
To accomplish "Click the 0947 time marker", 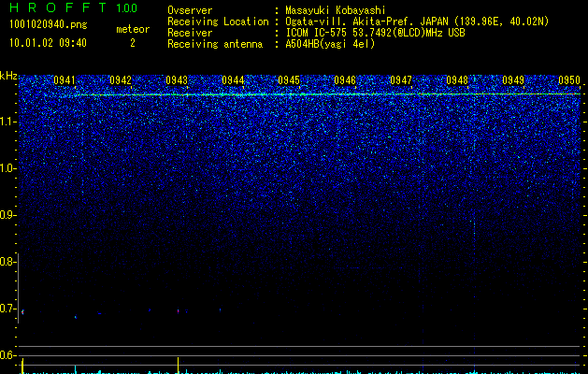I will (401, 79).
